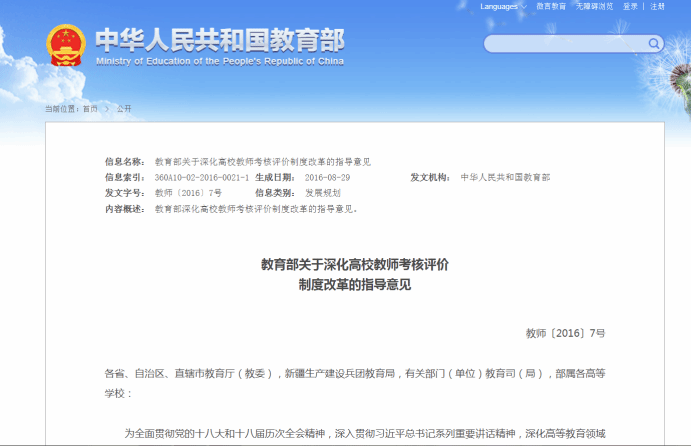Click the info category 发展规划 value
692x446 pixels.
click(323, 193)
